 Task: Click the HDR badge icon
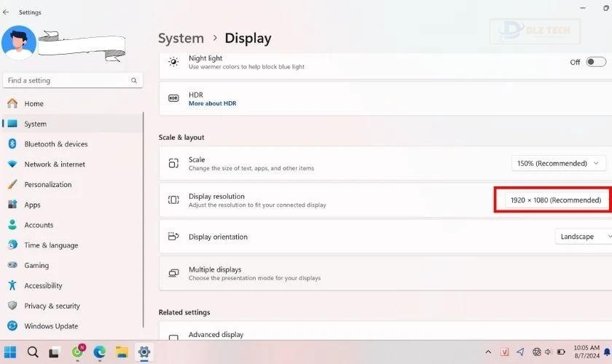click(x=173, y=98)
